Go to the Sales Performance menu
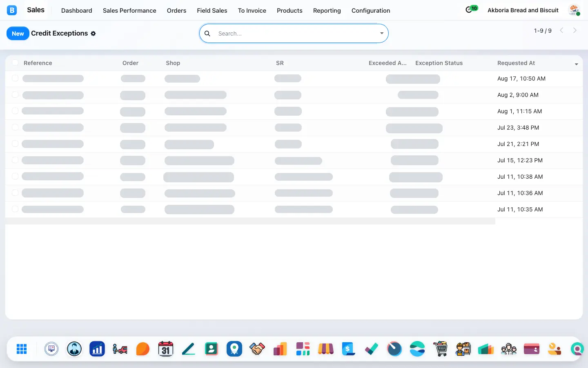 tap(129, 11)
